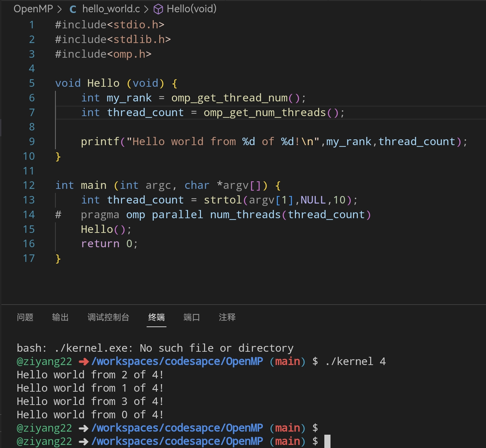Click line number 12 in the gutter
486x448 pixels.
tap(29, 185)
